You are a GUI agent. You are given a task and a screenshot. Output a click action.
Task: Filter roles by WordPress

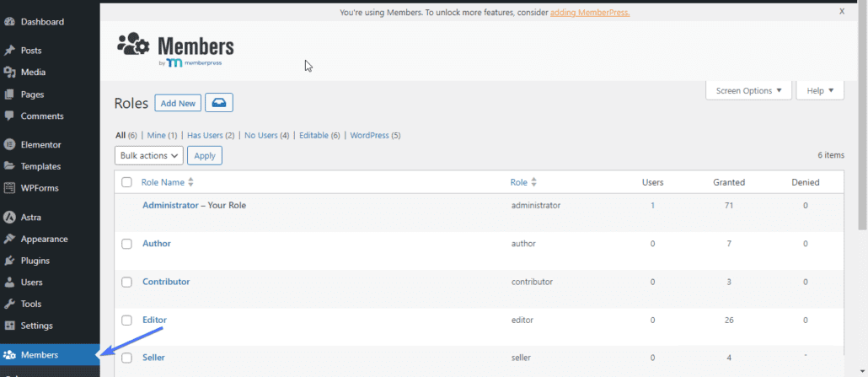tap(375, 135)
